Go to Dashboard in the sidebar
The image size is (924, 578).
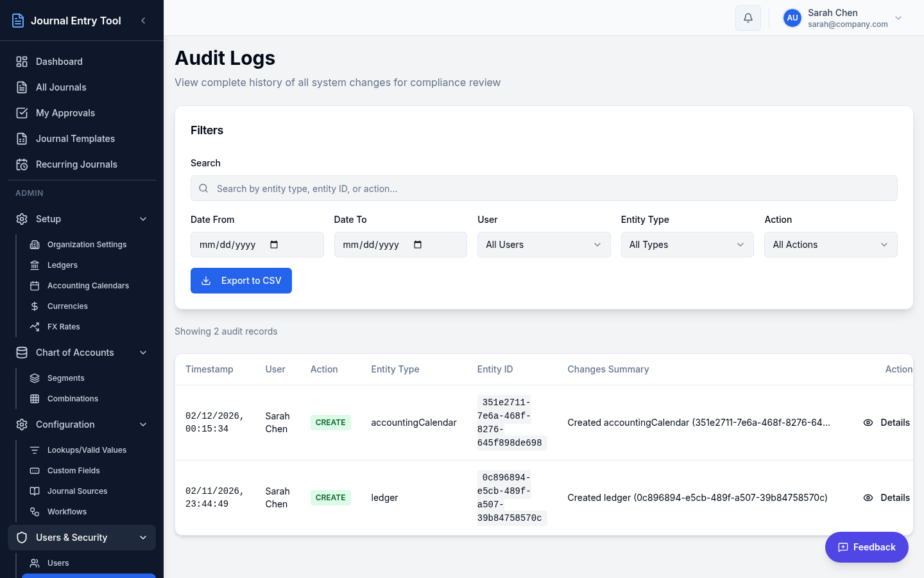[x=81, y=62]
